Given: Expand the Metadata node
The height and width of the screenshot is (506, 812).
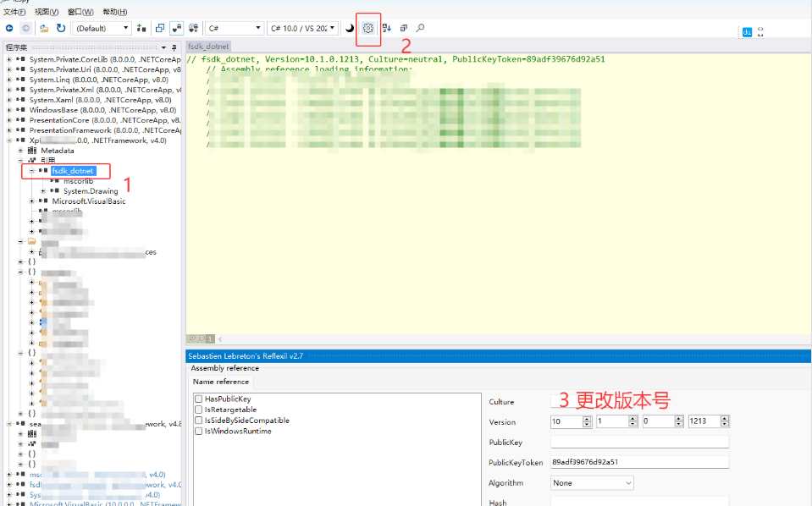Looking at the screenshot, I should point(20,151).
